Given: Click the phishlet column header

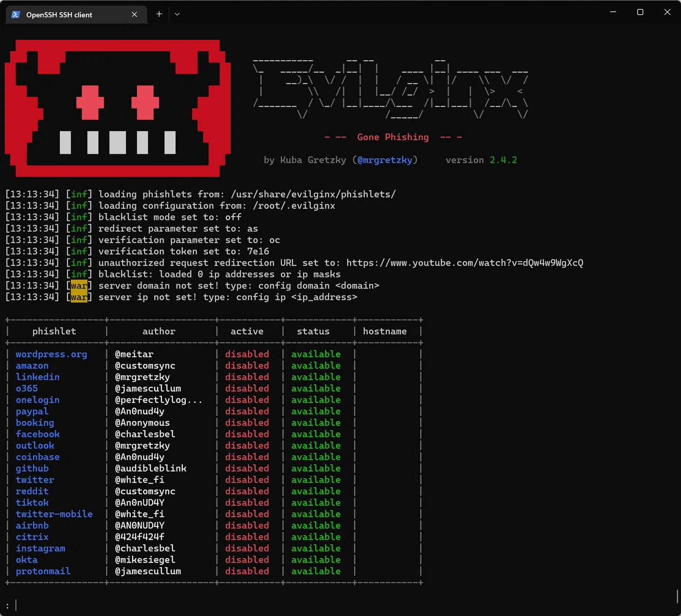Looking at the screenshot, I should coord(54,331).
